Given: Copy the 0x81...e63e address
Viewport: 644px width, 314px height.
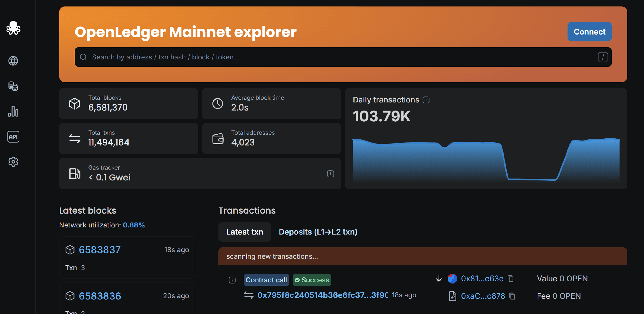Looking at the screenshot, I should click(510, 279).
